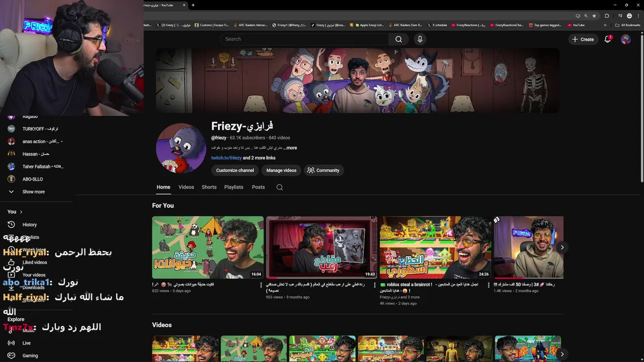Open Your videos in sidebar
Viewport: 644px width, 362px height.
(x=34, y=275)
